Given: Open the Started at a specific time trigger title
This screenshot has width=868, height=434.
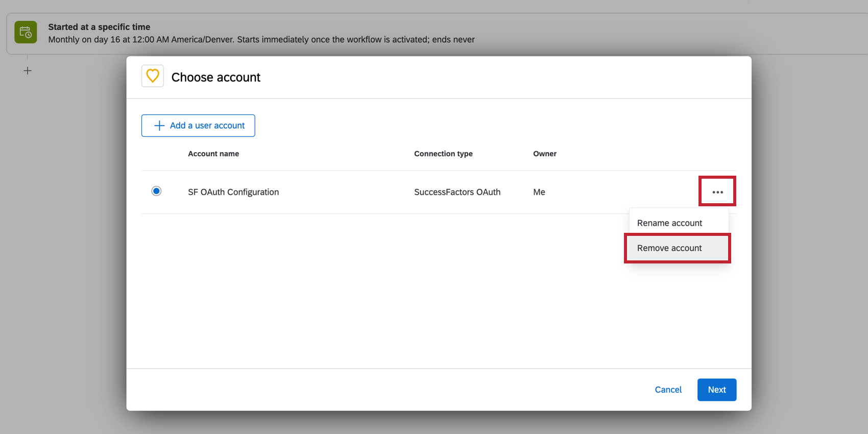Looking at the screenshot, I should (99, 27).
